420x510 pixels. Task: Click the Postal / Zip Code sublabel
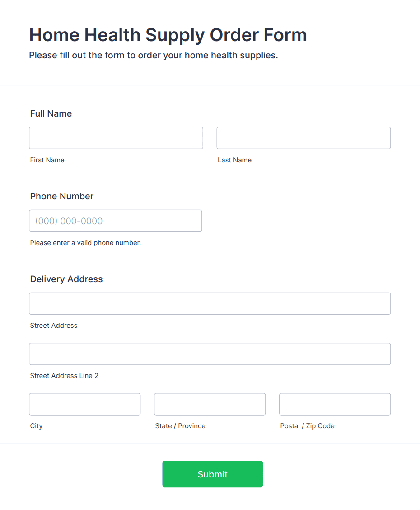[307, 426]
